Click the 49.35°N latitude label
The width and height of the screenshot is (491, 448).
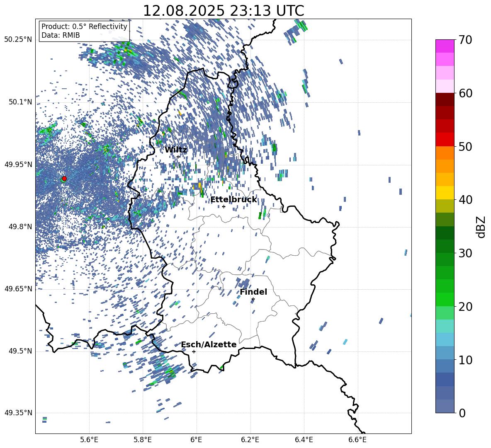click(x=18, y=413)
